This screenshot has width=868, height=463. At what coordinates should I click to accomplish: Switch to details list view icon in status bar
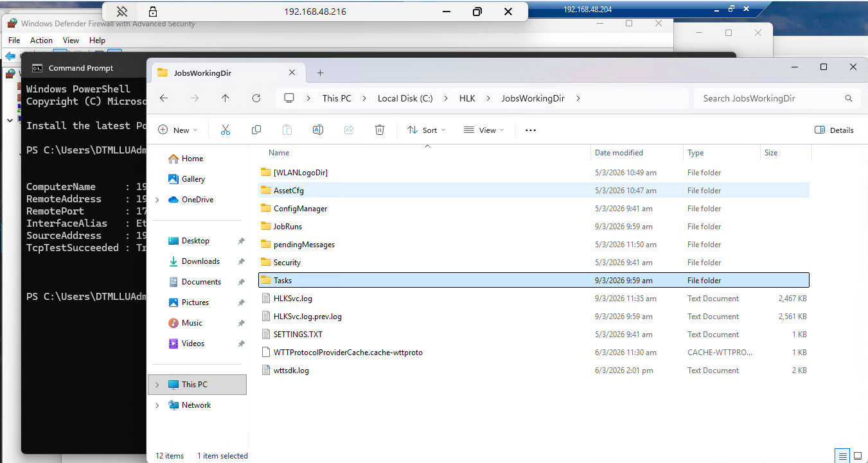point(842,455)
